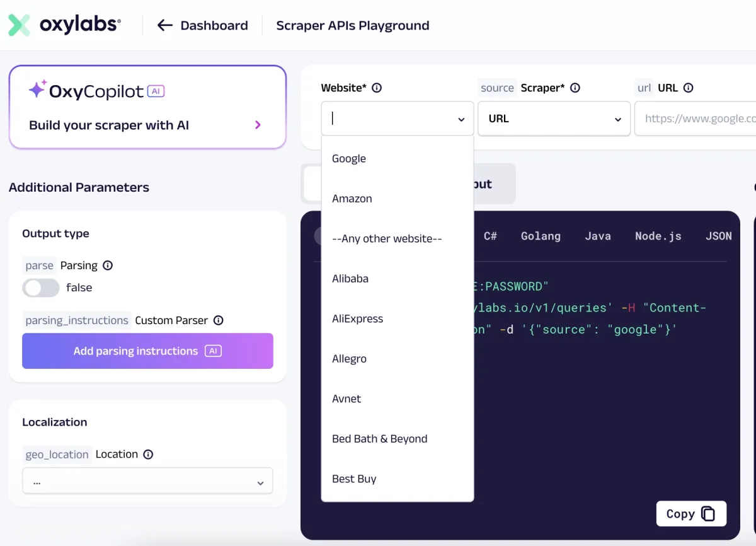This screenshot has height=546, width=756.
Task: Toggle the Parsing switch on
Action: (x=41, y=288)
